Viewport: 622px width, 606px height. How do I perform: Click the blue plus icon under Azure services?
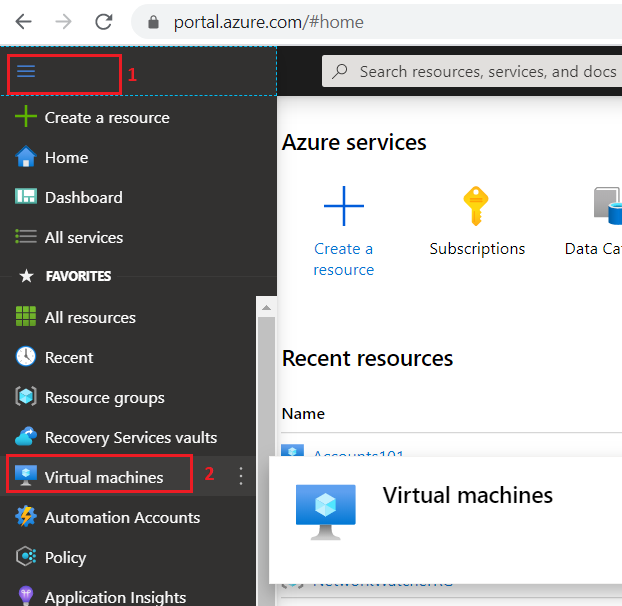click(x=344, y=206)
